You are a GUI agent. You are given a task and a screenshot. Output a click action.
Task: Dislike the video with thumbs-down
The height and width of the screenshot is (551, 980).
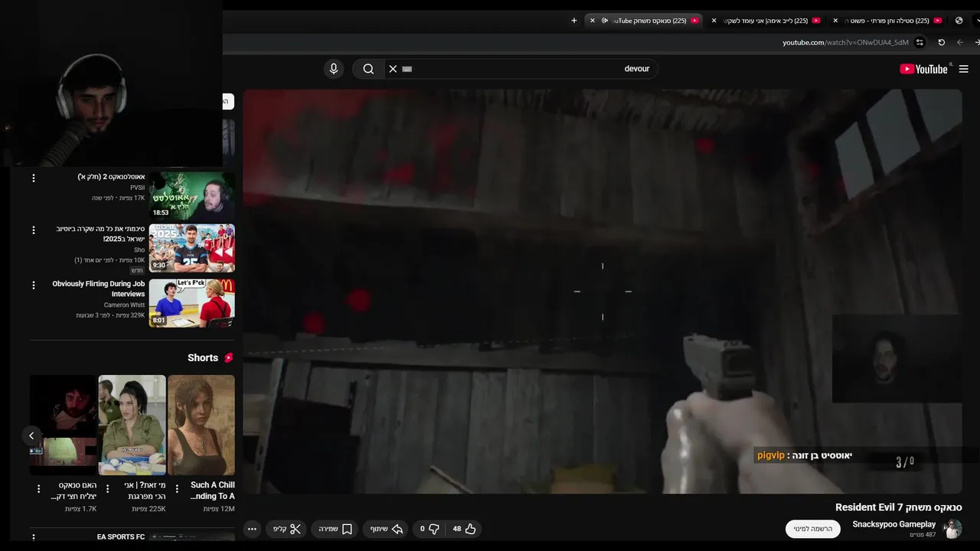coord(429,529)
